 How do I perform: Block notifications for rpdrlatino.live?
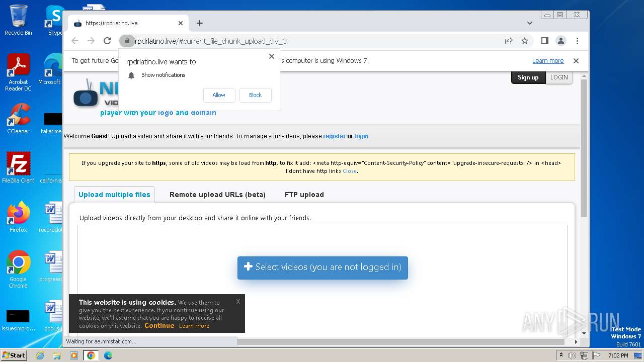255,95
